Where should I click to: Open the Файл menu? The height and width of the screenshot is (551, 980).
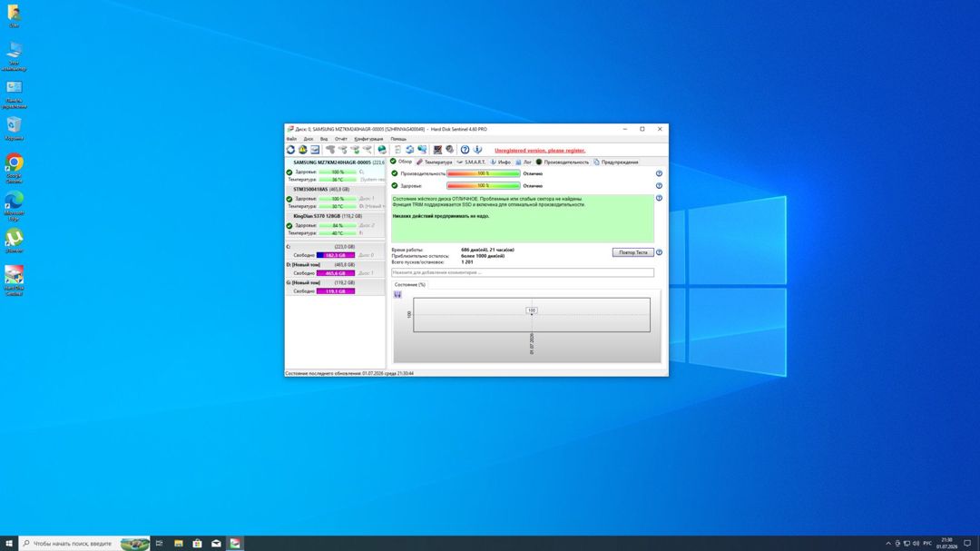pyautogui.click(x=292, y=139)
